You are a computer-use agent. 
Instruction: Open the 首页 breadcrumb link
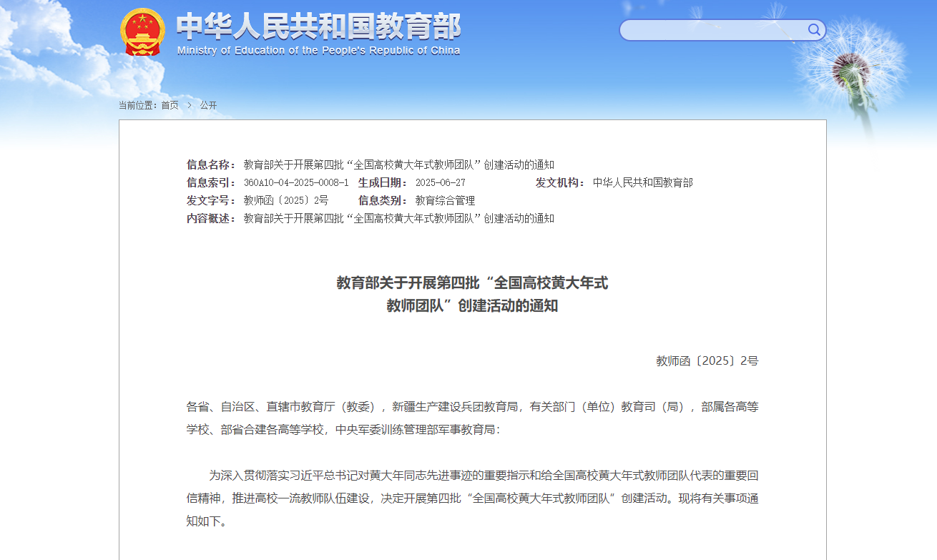tap(170, 105)
